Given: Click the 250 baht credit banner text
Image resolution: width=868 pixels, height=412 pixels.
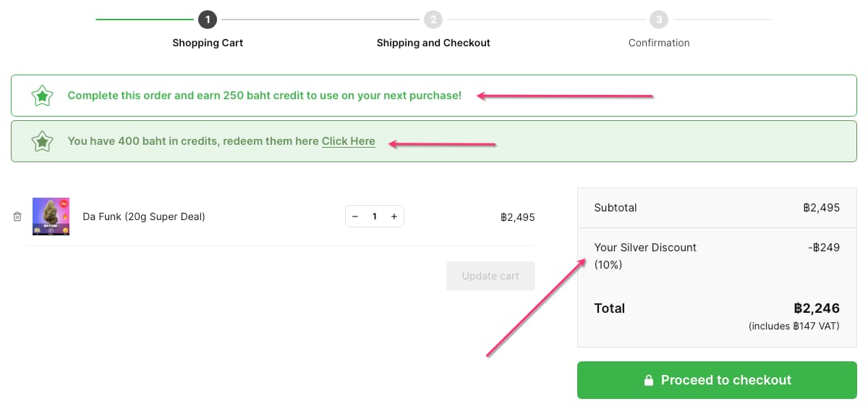Looking at the screenshot, I should click(264, 96).
